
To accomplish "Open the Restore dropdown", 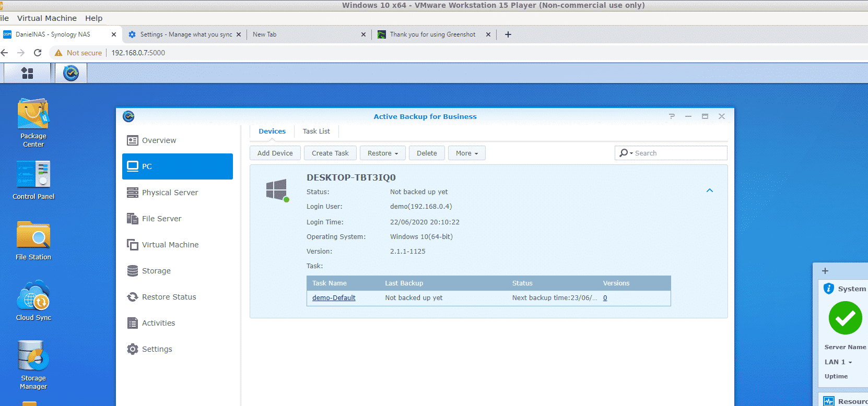I will tap(382, 153).
